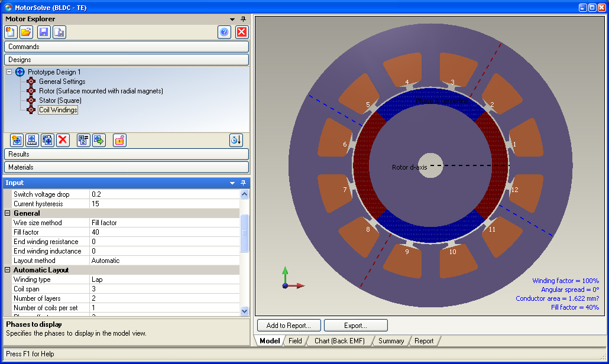Click the Add to Report button
Image resolution: width=609 pixels, height=364 pixels.
pos(289,326)
